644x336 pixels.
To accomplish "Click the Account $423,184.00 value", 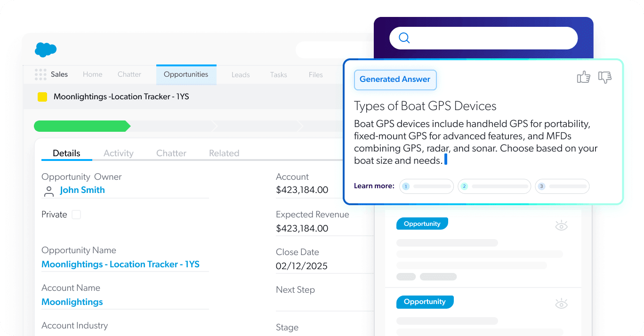I will click(302, 190).
